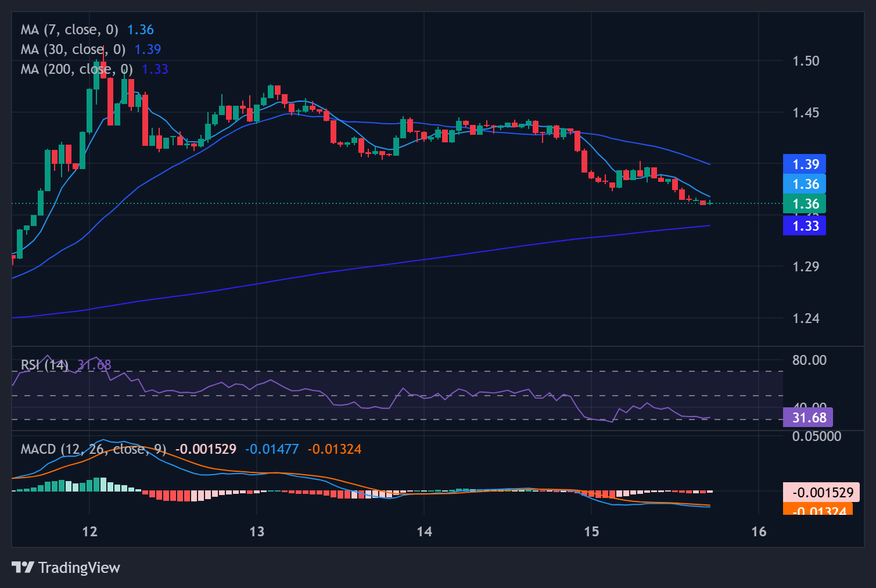The image size is (876, 588).
Task: Select the MA (30, close, 0) legend
Action: pos(73,49)
